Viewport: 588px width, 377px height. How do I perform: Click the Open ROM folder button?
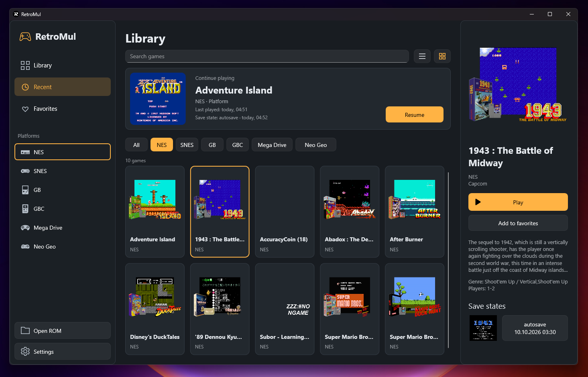click(63, 331)
